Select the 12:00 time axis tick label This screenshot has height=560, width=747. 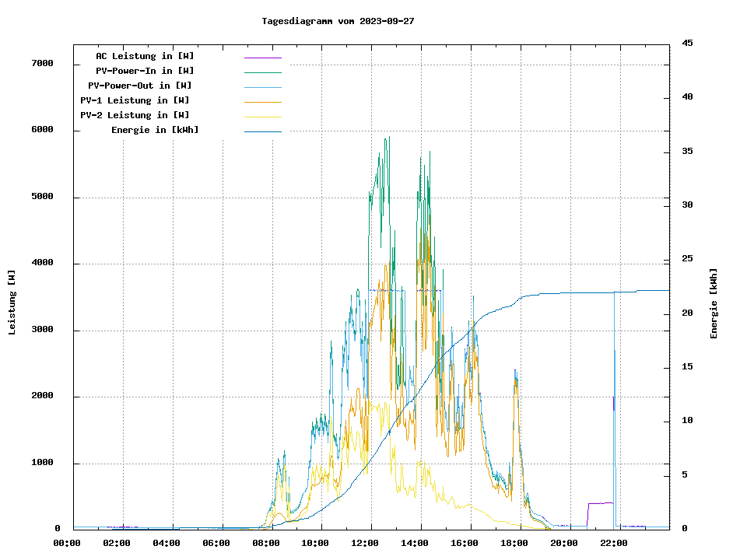[x=365, y=543]
